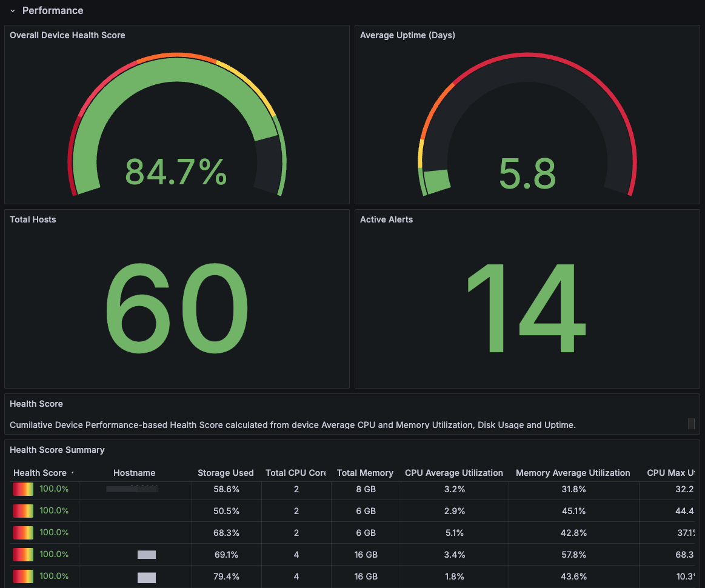Click gradient gauge icon in 58.6% storage row

point(24,489)
